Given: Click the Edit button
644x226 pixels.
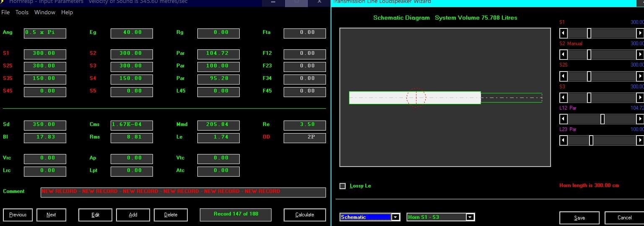Looking at the screenshot, I should 95,215.
